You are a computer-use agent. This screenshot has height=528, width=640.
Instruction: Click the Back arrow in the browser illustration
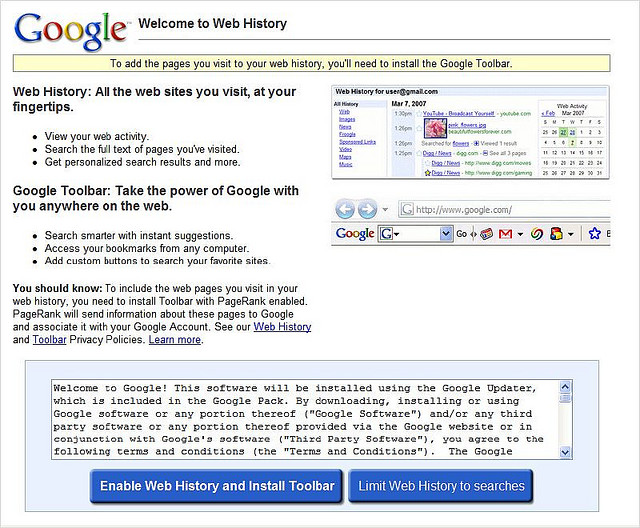(x=345, y=209)
